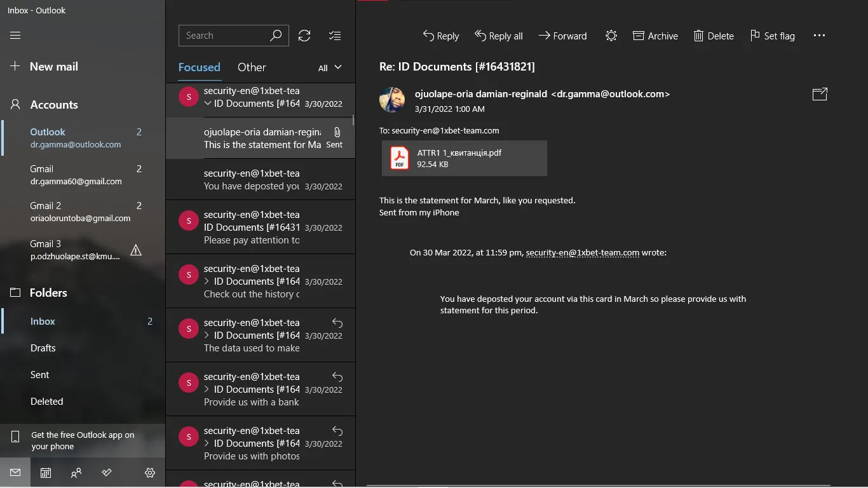Switch to the Calendar icon
Viewport: 868px width, 488px height.
click(x=46, y=473)
